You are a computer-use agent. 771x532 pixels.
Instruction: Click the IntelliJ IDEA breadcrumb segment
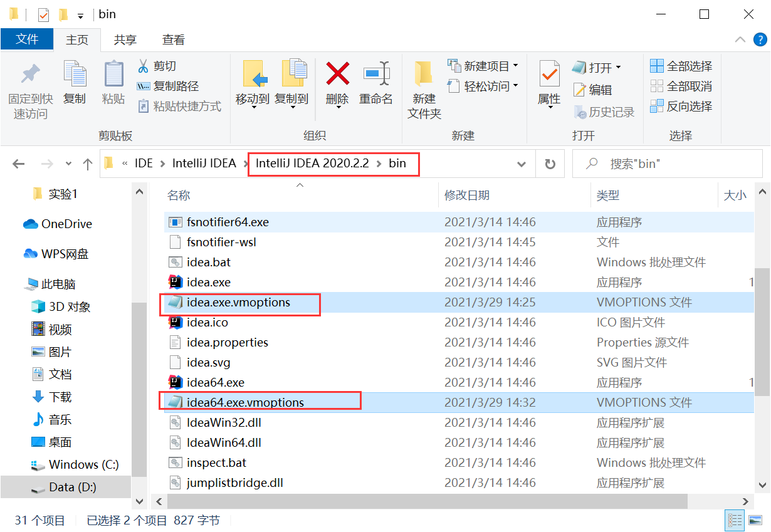[x=204, y=164]
